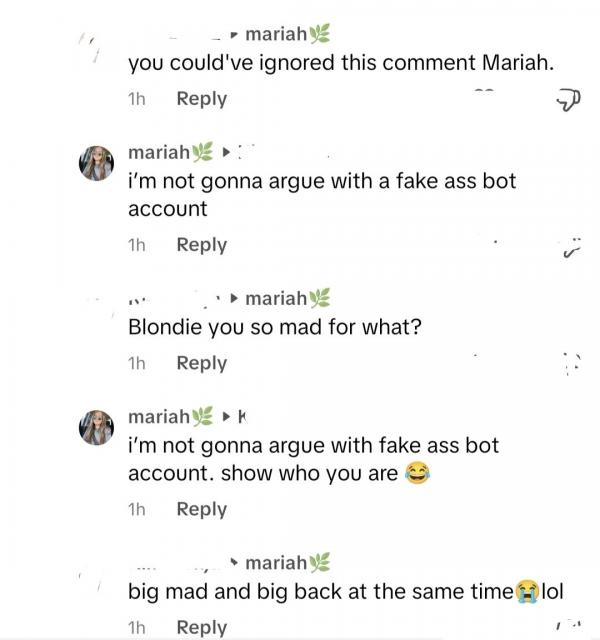Tap the dislike icon on first mariah reply
The image size is (600, 640).
pyautogui.click(x=572, y=247)
